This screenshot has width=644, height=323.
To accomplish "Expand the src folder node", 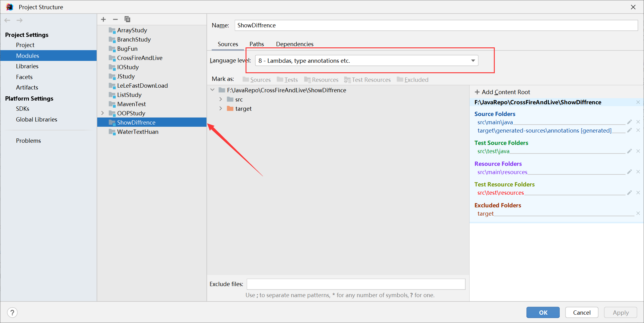I will [221, 99].
